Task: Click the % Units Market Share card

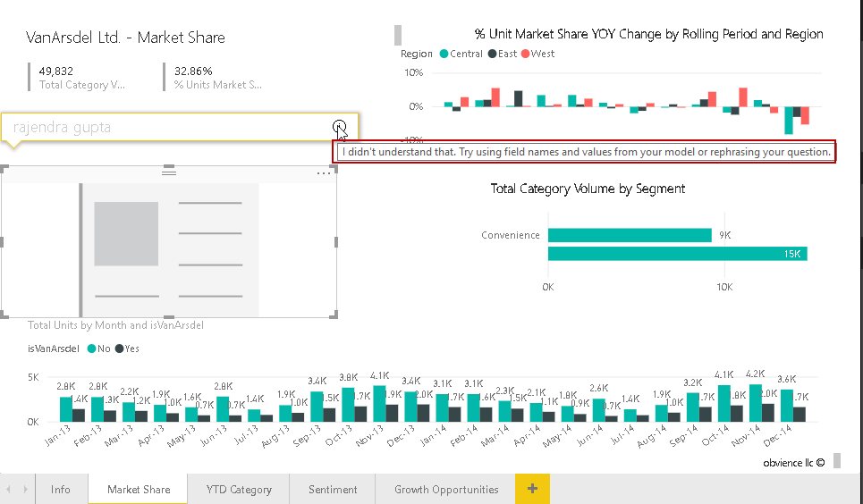Action: tap(217, 77)
